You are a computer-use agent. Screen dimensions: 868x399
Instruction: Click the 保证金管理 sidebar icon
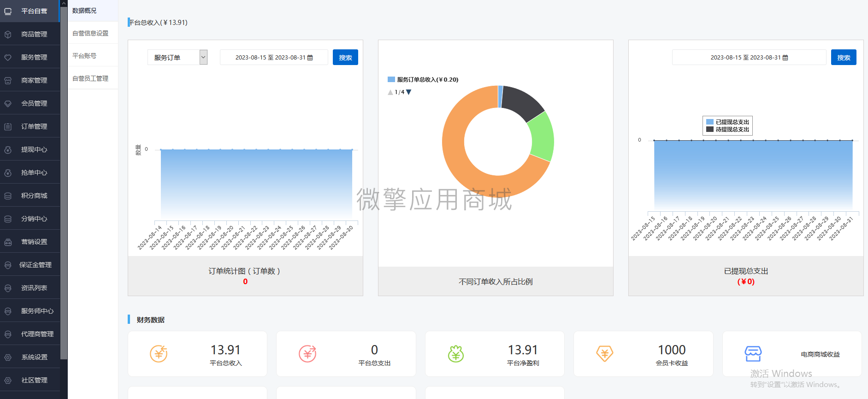pos(8,265)
